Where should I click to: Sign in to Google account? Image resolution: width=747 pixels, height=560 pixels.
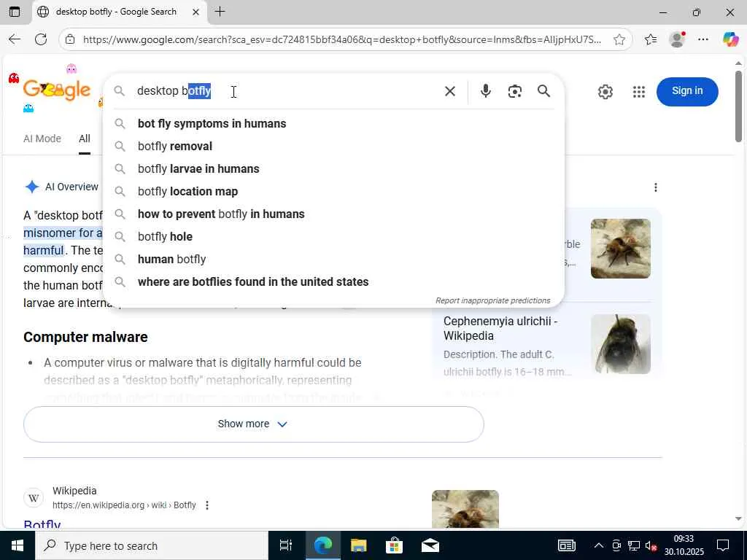tap(687, 91)
